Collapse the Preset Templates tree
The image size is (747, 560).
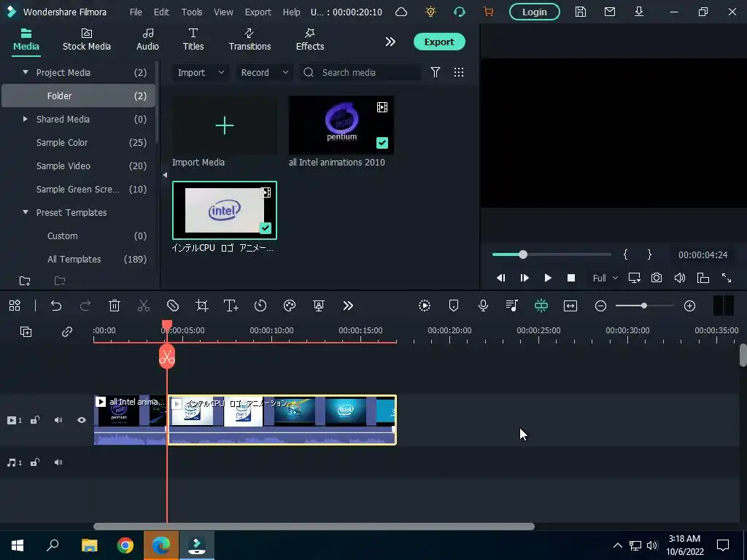(26, 212)
